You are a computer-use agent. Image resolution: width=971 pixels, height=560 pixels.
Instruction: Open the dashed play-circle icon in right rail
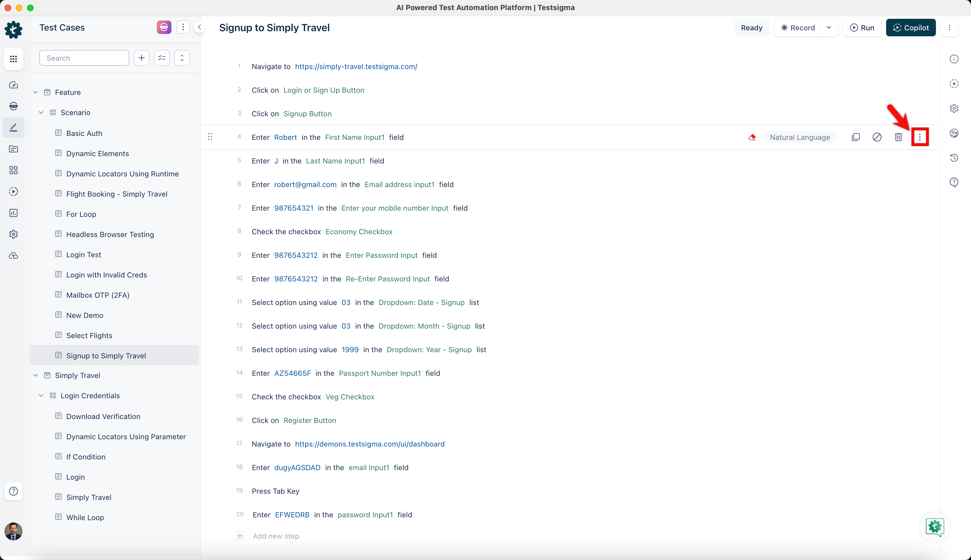[x=954, y=84]
